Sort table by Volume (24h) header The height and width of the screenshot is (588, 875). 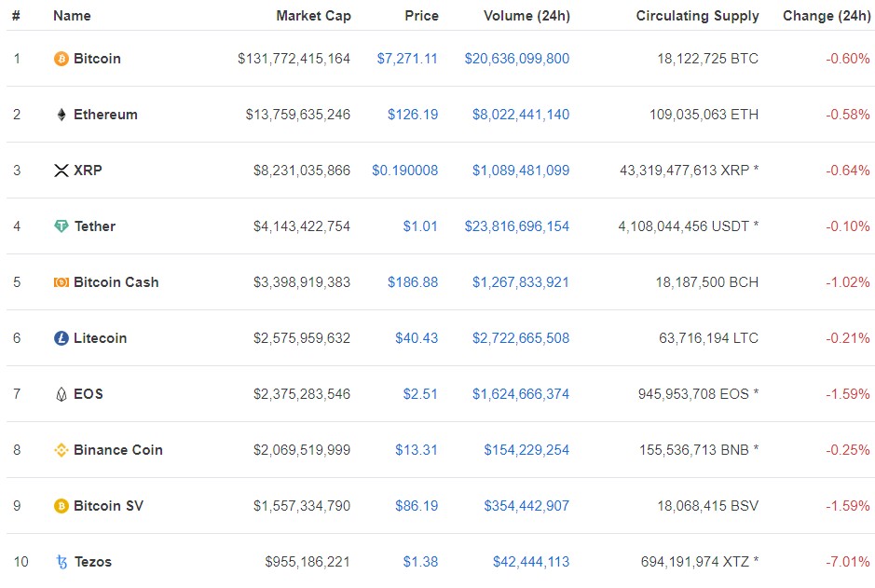(x=526, y=16)
